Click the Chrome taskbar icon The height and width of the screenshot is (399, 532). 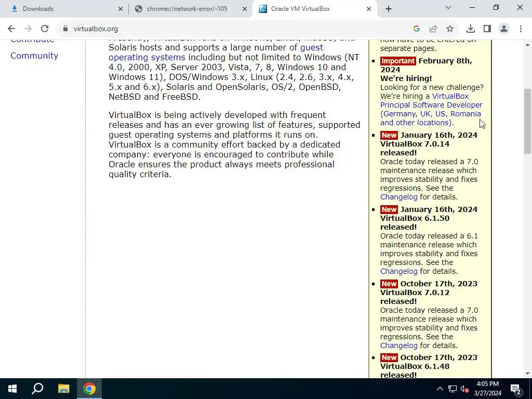(89, 389)
